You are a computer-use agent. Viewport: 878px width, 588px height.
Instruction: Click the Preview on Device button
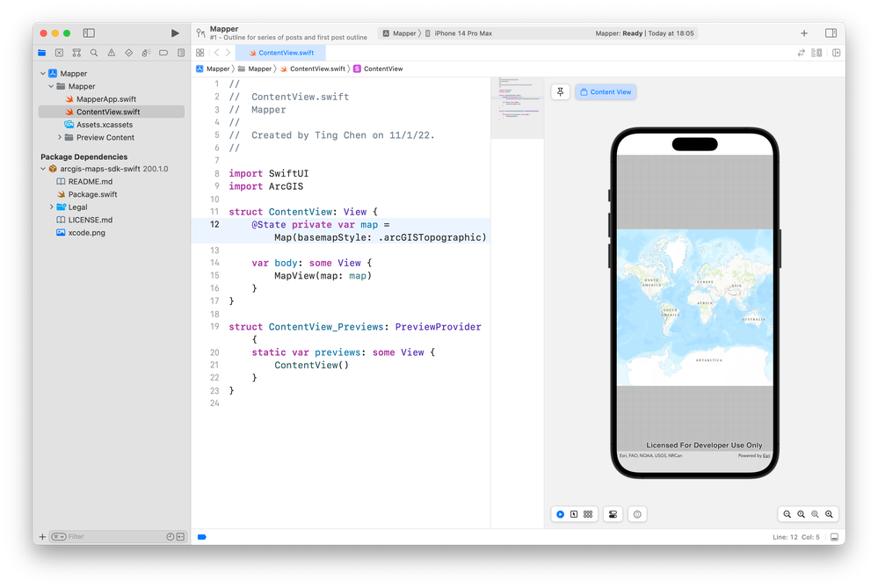(637, 514)
